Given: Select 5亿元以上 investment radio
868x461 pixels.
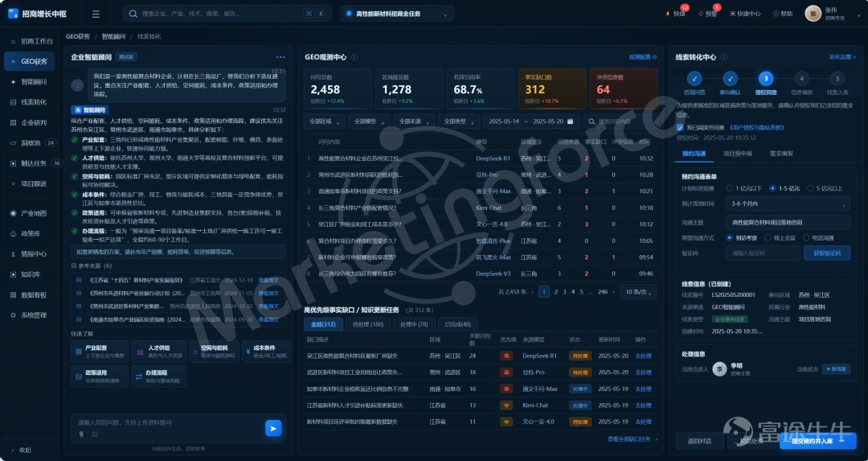Looking at the screenshot, I should (810, 188).
